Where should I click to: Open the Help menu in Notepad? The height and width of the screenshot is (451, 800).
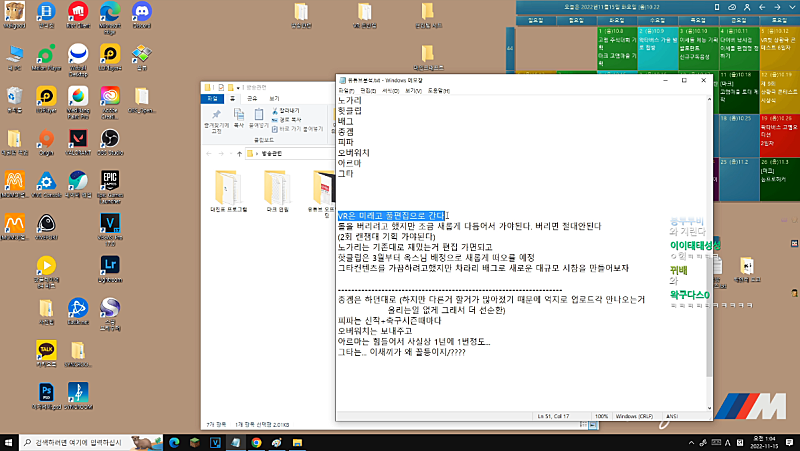click(438, 90)
